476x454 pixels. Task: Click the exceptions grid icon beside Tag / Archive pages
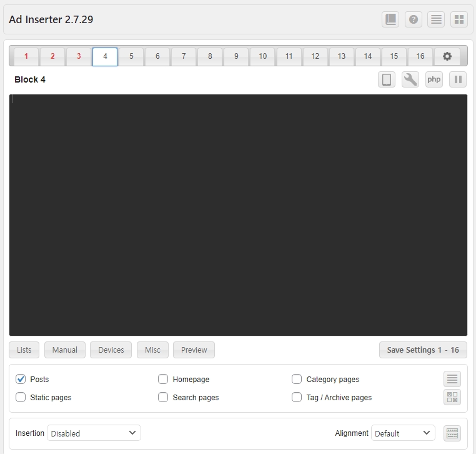[452, 397]
